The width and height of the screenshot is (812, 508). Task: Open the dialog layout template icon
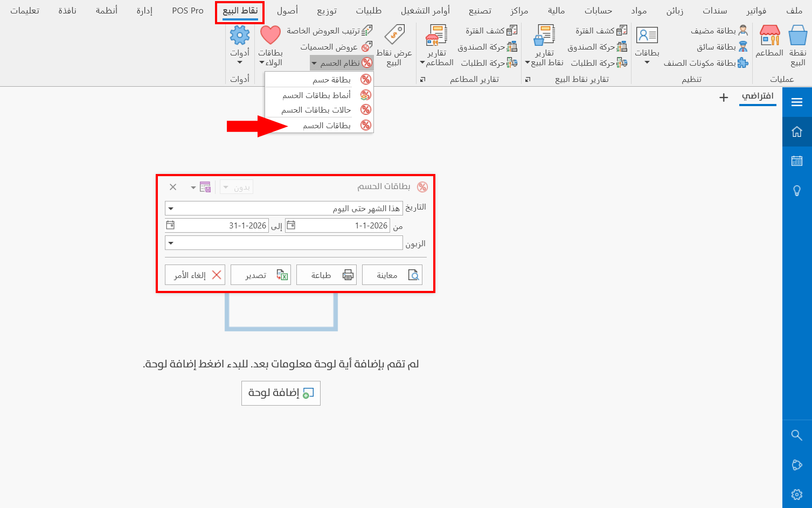[x=205, y=187]
